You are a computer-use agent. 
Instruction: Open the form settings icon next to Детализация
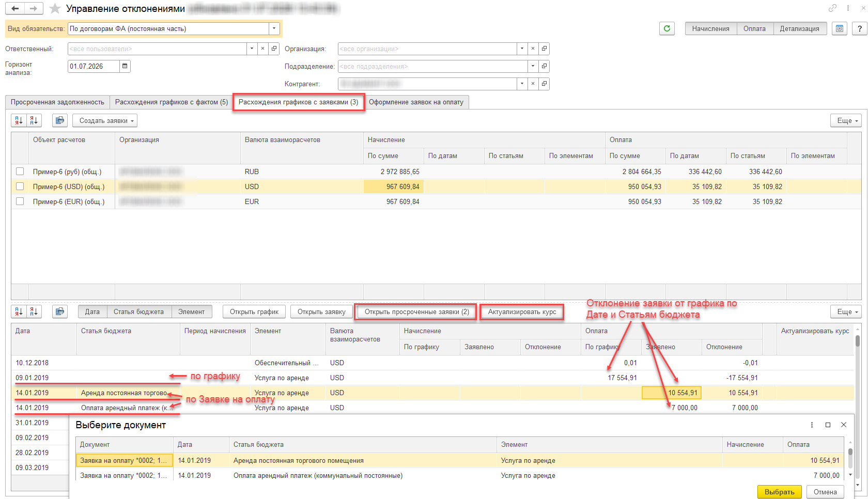pos(840,28)
